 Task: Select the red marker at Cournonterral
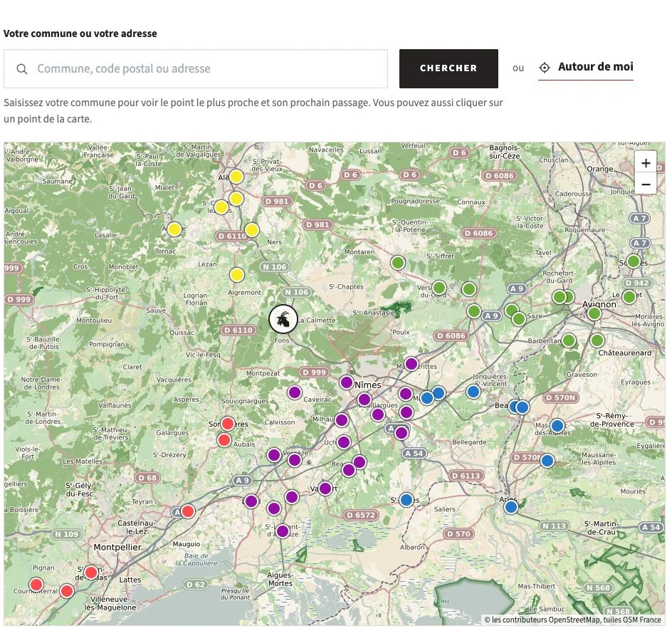tap(36, 584)
